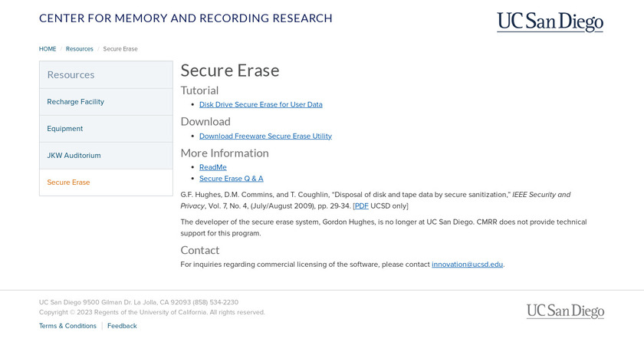The height and width of the screenshot is (362, 644).
Task: Download the Freeware Secure Erase Utility
Action: [265, 136]
